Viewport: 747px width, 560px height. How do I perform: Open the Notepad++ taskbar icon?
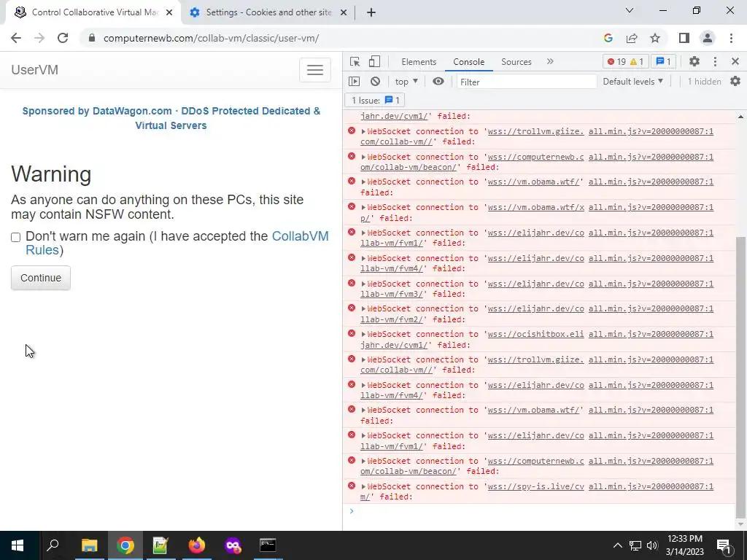[160, 545]
